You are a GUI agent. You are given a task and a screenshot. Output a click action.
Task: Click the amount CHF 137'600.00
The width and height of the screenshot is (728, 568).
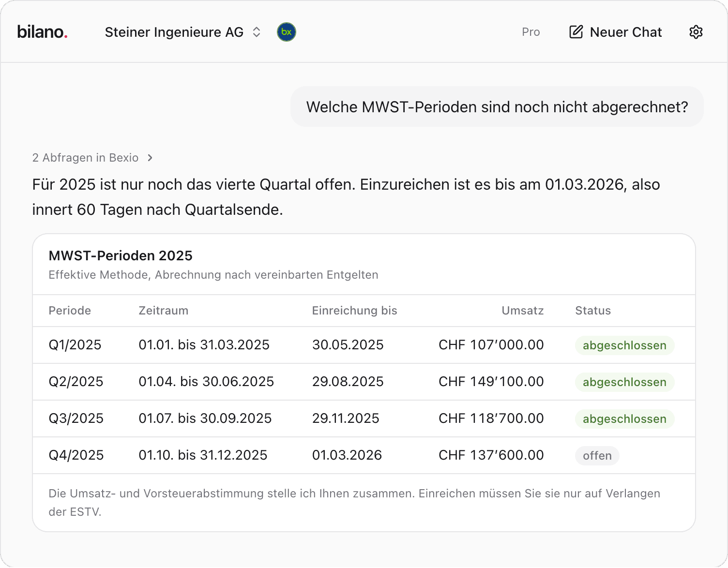491,455
